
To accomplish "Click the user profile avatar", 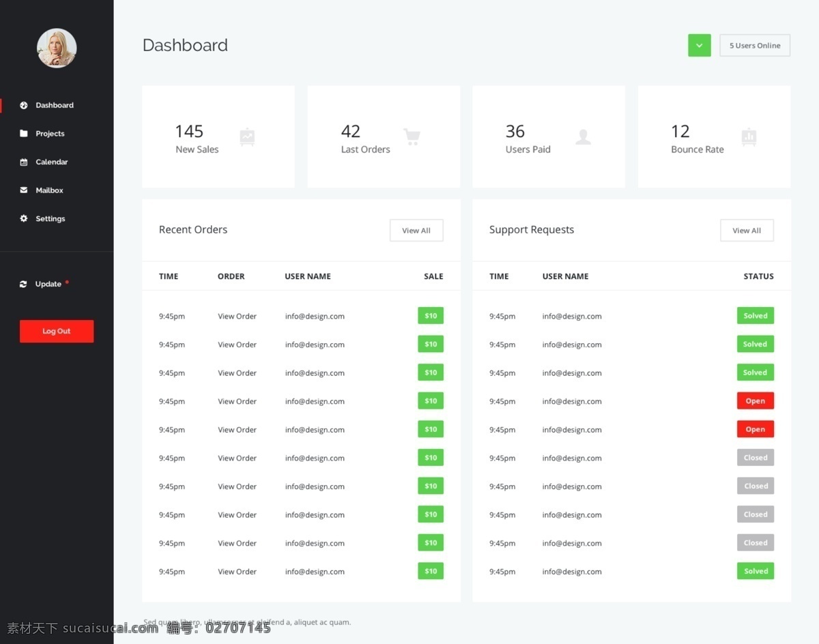I will coord(57,48).
